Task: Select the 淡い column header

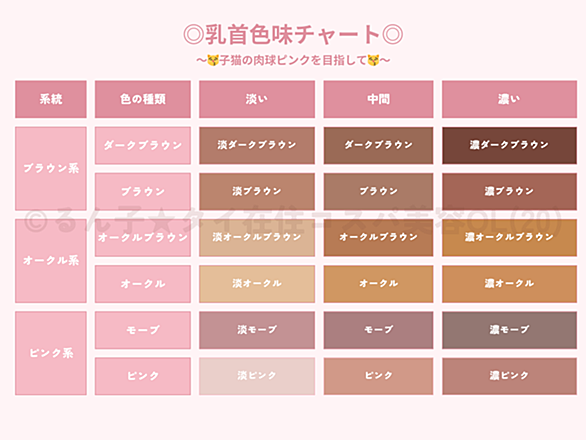Action: click(x=257, y=99)
